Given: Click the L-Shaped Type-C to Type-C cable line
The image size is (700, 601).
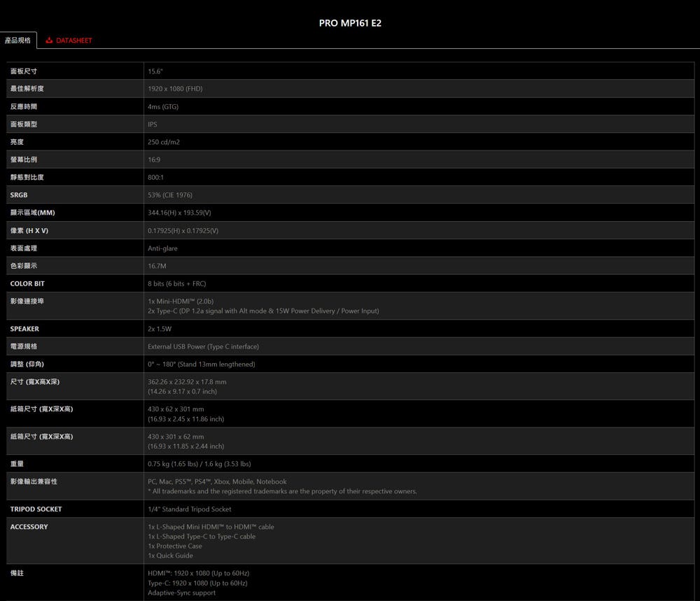Looking at the screenshot, I should pos(202,537).
